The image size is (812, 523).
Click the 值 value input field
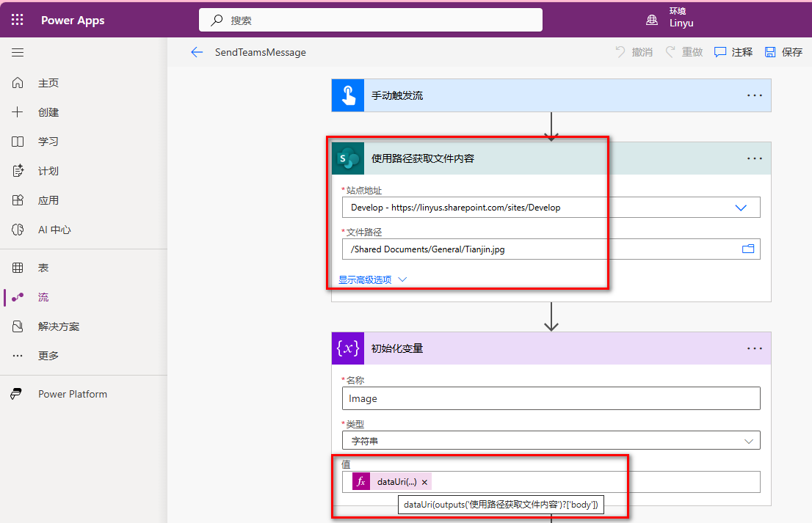[x=551, y=482]
